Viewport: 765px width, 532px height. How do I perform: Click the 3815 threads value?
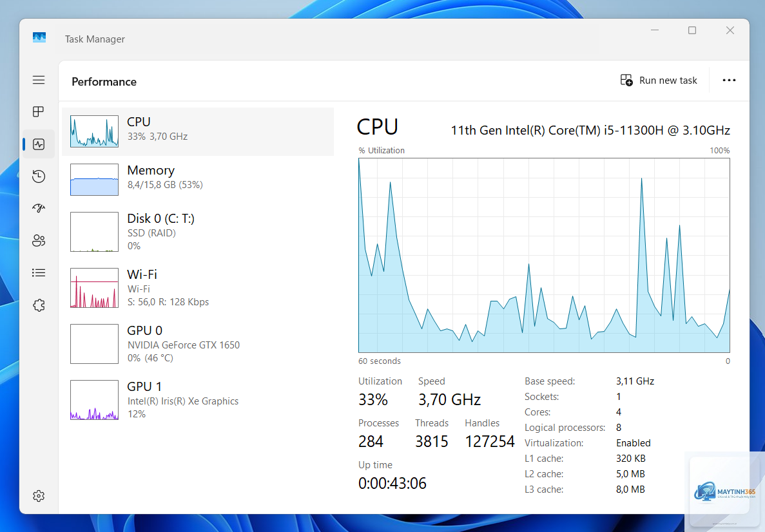(x=432, y=442)
